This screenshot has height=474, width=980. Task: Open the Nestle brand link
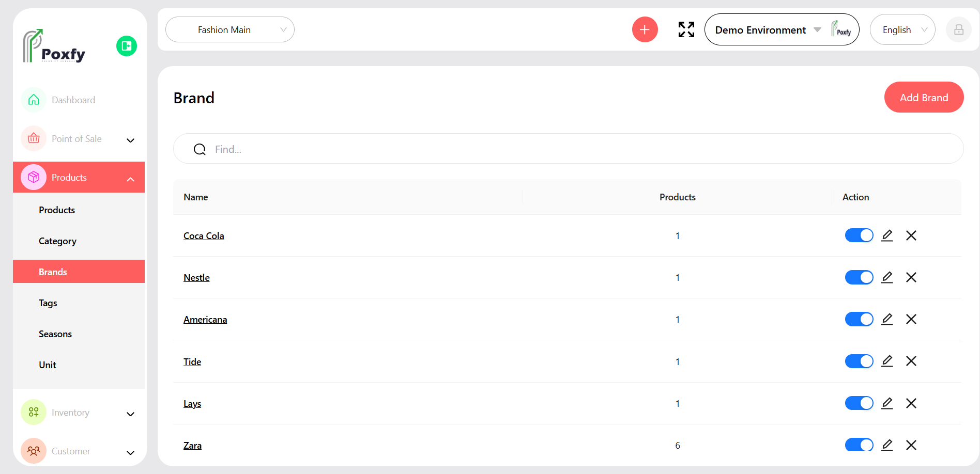pos(196,278)
